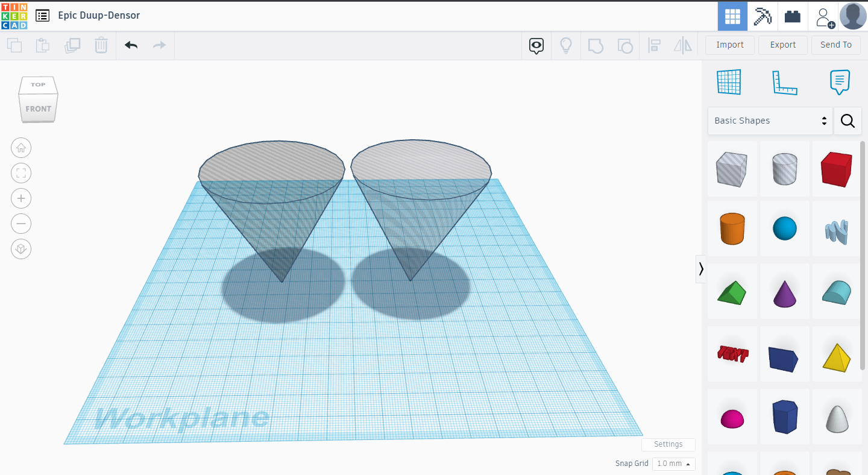
Task: Select the Workplane tool icon
Action: (729, 82)
